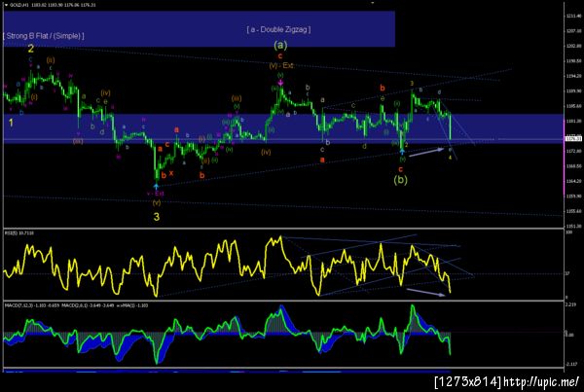Select the green '(a)' wave label

pyautogui.click(x=281, y=45)
